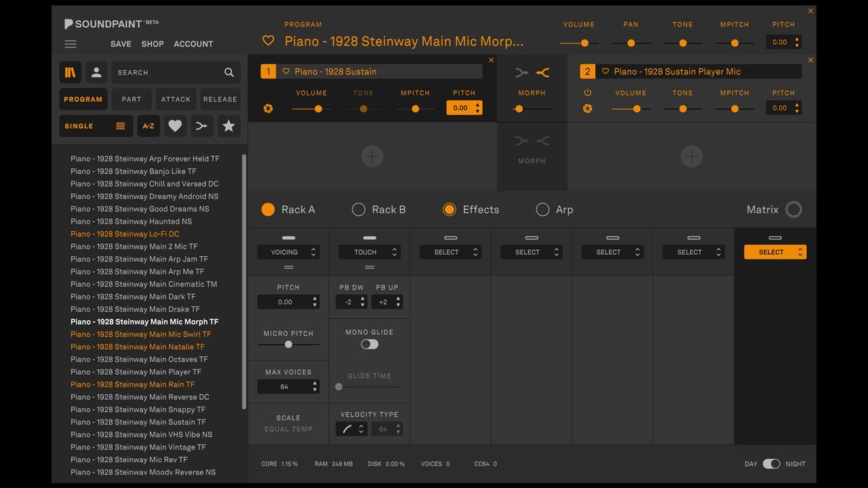Switch to the Attack browser tab
Screen dimensions: 868x488
tap(176, 99)
